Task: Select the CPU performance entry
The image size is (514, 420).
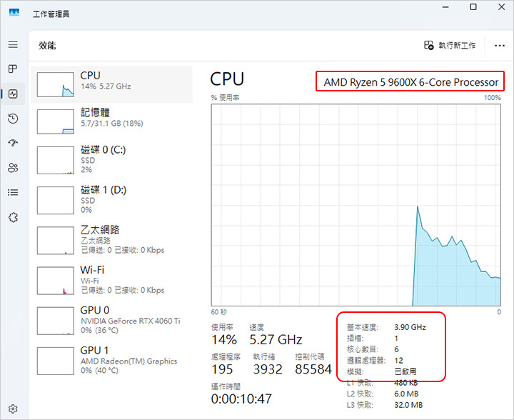Action: (112, 84)
